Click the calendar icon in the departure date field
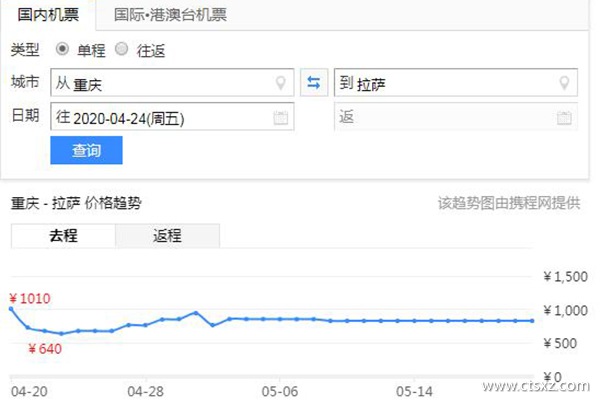This screenshot has height=400, width=600. click(281, 118)
